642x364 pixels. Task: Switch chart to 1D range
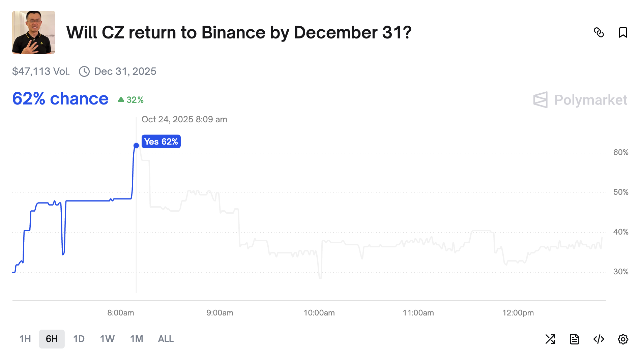click(79, 339)
